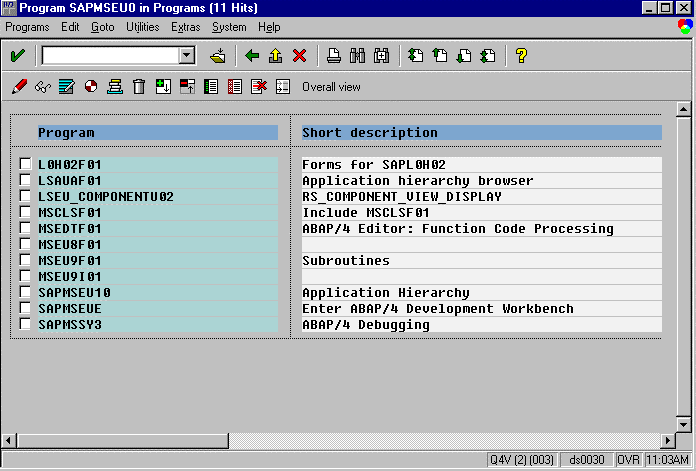Click the green Back arrow icon

coord(252,55)
